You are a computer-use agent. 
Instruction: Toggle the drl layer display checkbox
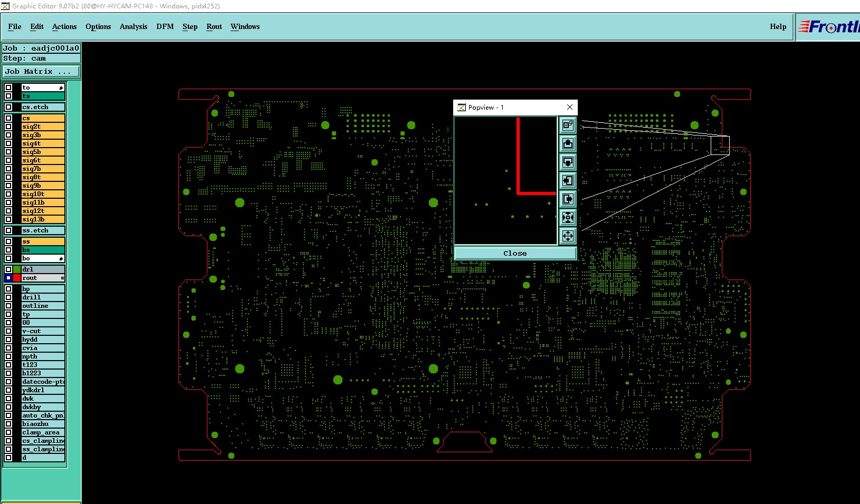(x=8, y=269)
